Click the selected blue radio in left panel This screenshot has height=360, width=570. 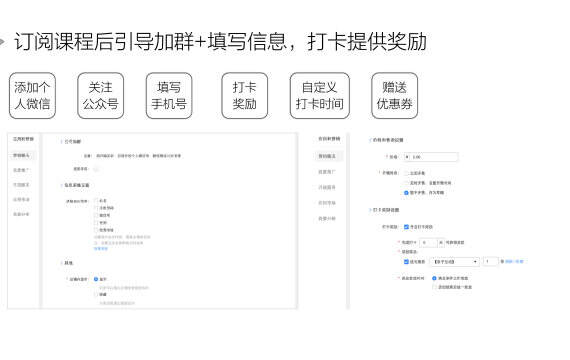tap(96, 279)
